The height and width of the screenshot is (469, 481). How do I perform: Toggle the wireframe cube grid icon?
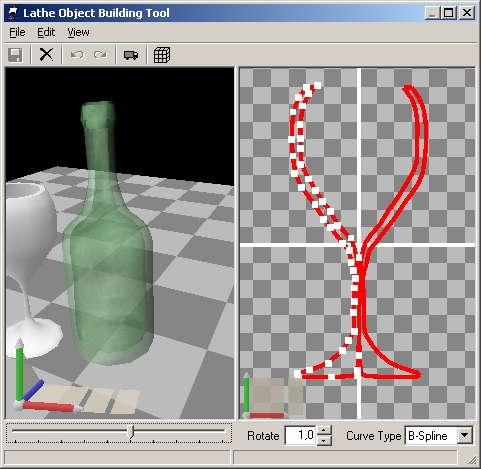point(162,55)
